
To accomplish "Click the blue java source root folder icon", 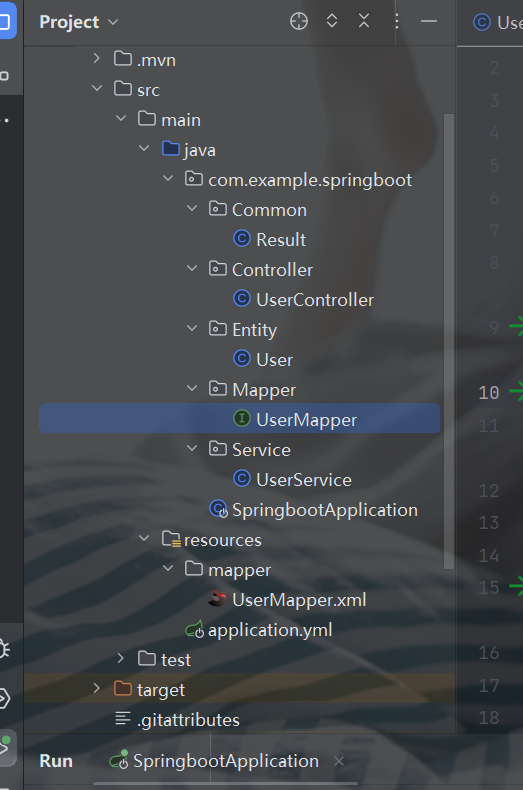I will pyautogui.click(x=171, y=148).
